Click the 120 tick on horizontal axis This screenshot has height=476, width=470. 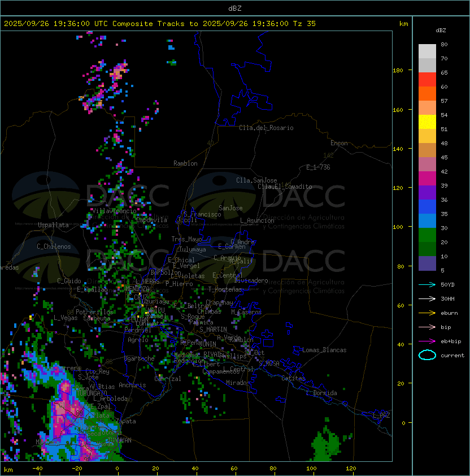click(351, 468)
